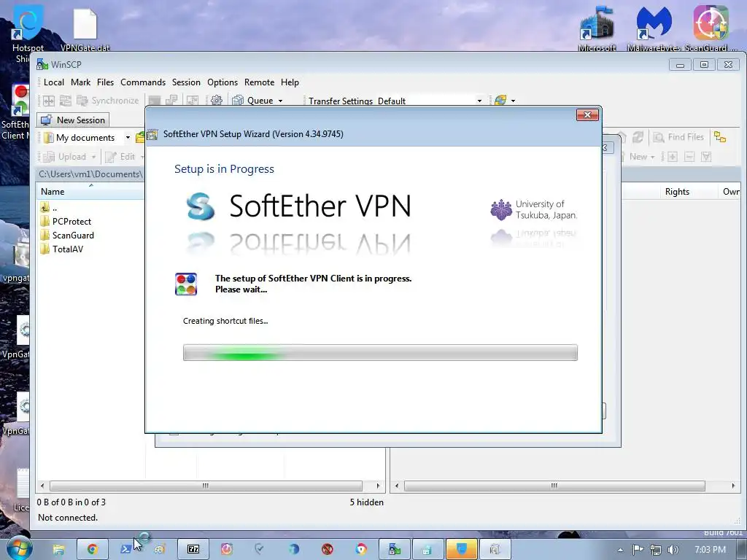Open the Malwarebytes desktop shortcut

point(654,28)
